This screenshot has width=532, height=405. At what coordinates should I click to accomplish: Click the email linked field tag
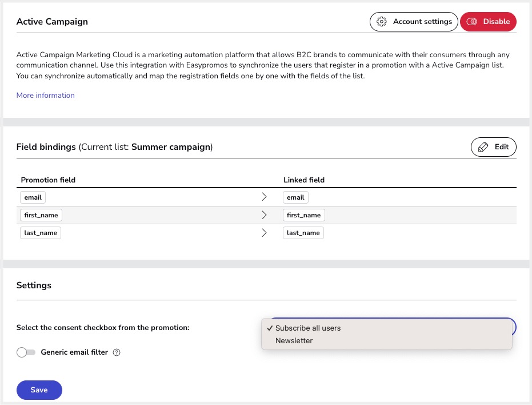pos(295,197)
